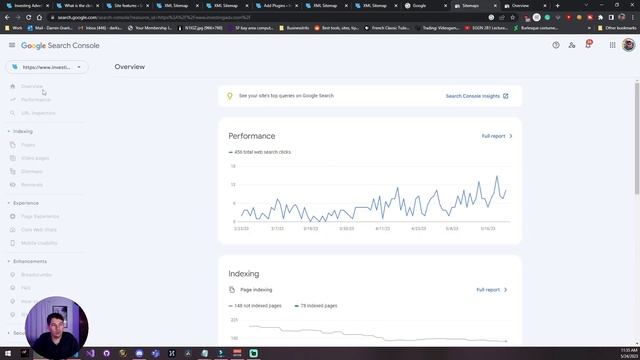Click the Overview home icon

(13, 86)
